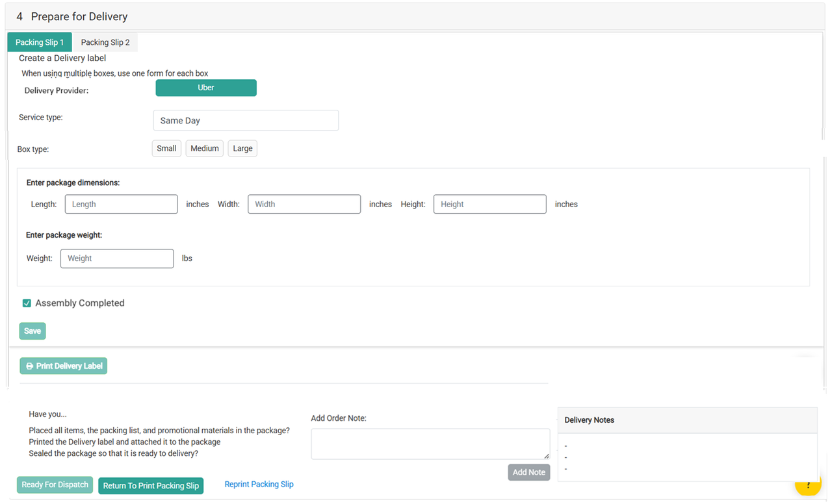Click the Enter package weight label
The width and height of the screenshot is (832, 504).
click(64, 235)
